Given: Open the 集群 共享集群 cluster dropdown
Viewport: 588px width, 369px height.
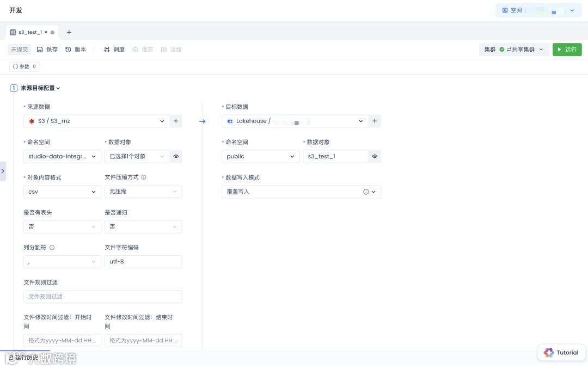Looking at the screenshot, I should pyautogui.click(x=514, y=50).
